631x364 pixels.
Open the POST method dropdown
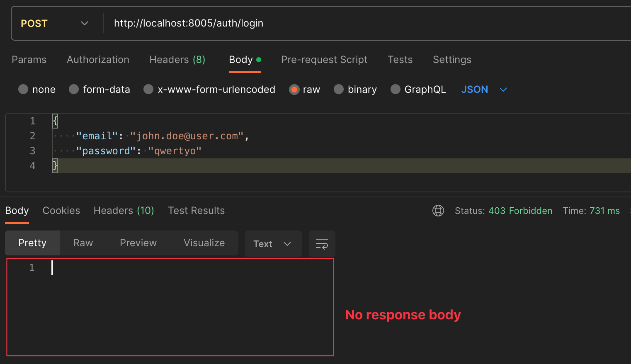coord(55,24)
